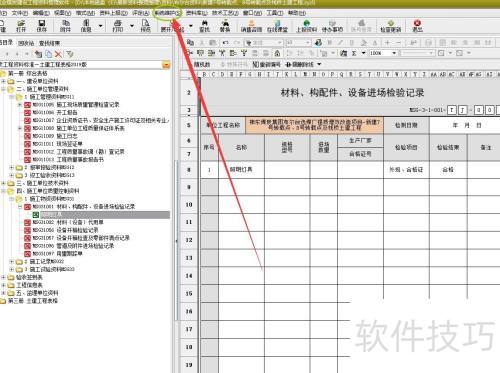Open 预览 (Preview) from the toolbar

tap(145, 26)
